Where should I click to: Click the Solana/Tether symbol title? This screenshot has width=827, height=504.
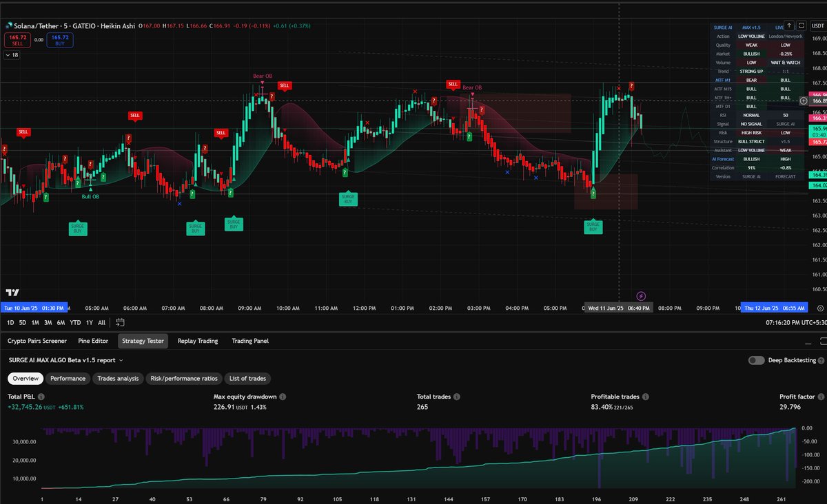[36, 25]
